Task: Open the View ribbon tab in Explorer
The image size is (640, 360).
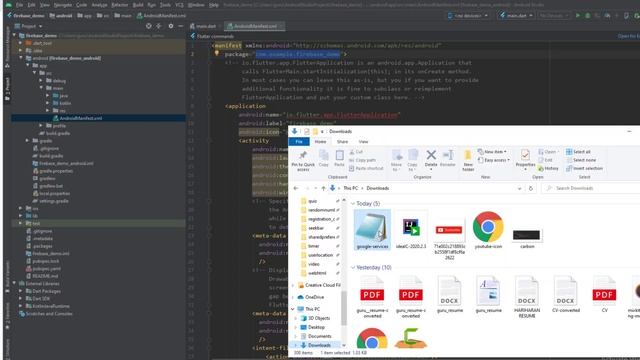Action: tap(363, 142)
